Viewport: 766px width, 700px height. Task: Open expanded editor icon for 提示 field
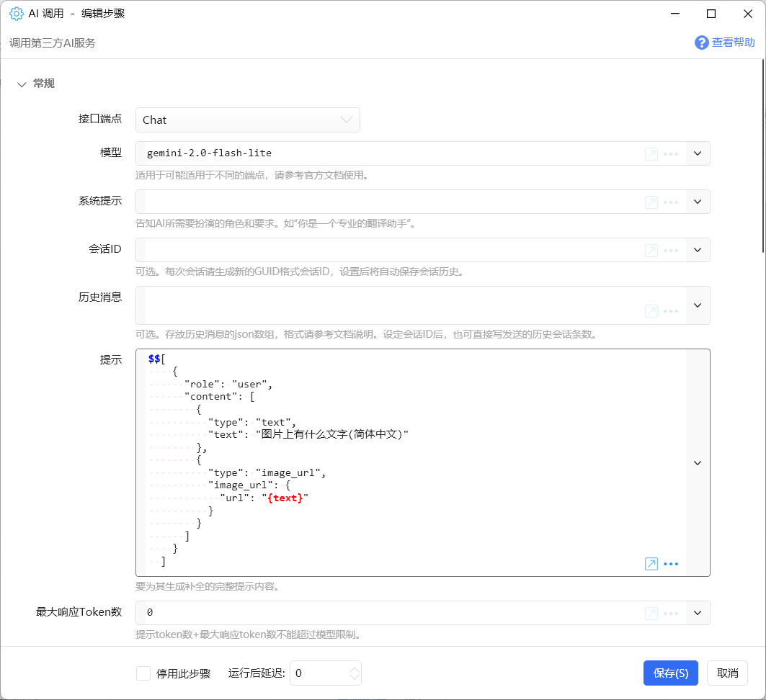(x=651, y=564)
